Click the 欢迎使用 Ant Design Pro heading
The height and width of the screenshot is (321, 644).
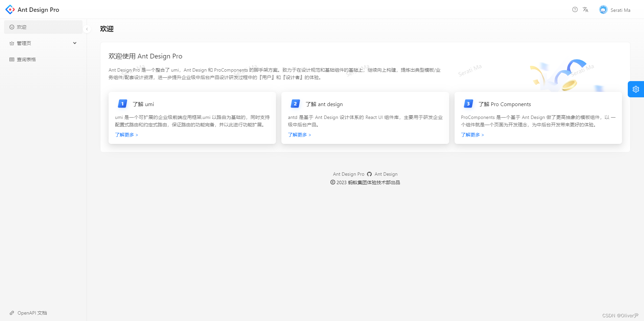[x=145, y=56]
